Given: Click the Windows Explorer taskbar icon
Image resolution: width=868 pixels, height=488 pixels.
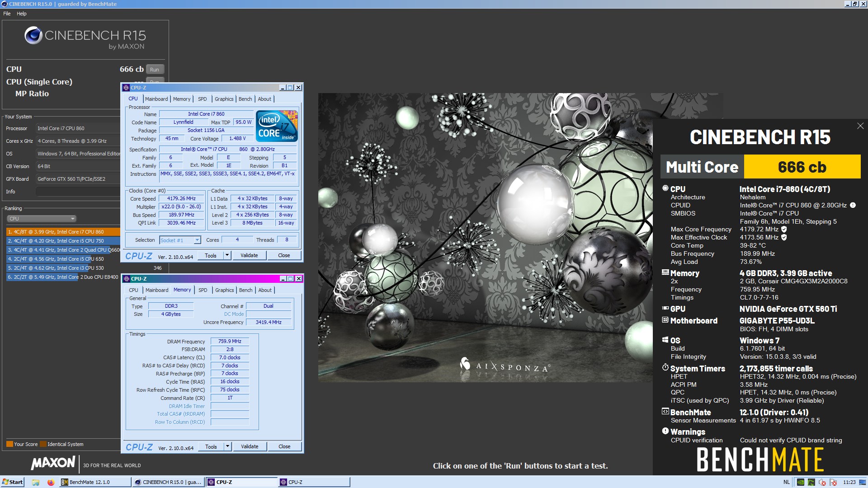Looking at the screenshot, I should pyautogui.click(x=36, y=482).
